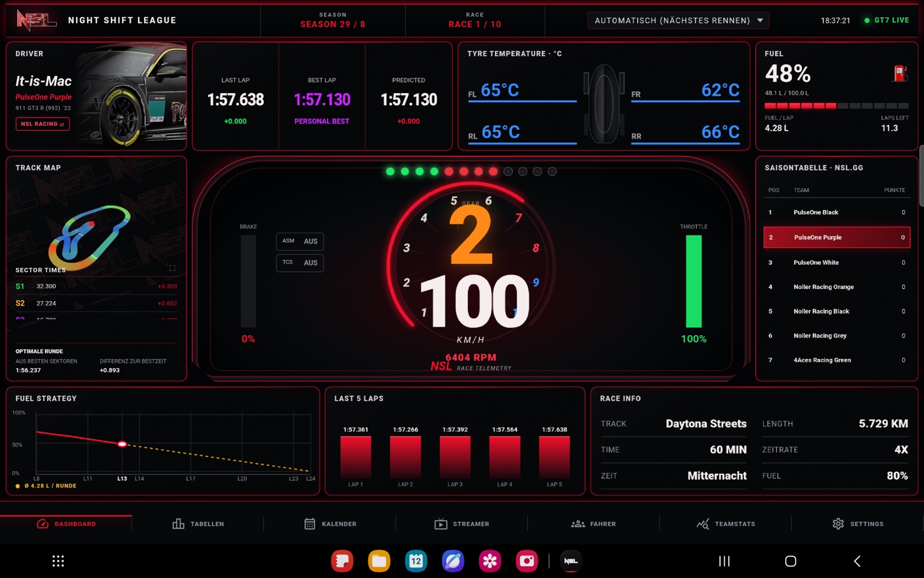Click the 6404 RPM readout
924x578 pixels.
coord(471,358)
